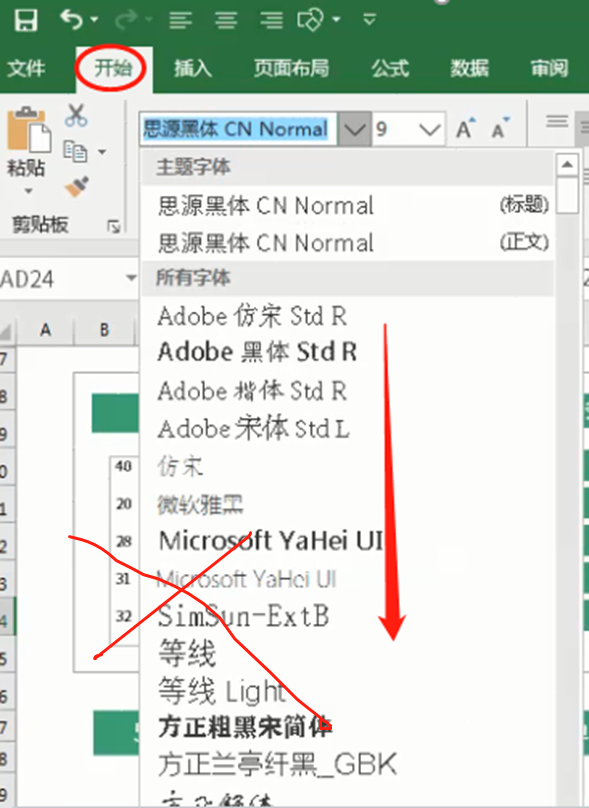The width and height of the screenshot is (589, 808).
Task: Click the 粘贴 clipboard paste icon
Action: (x=28, y=130)
